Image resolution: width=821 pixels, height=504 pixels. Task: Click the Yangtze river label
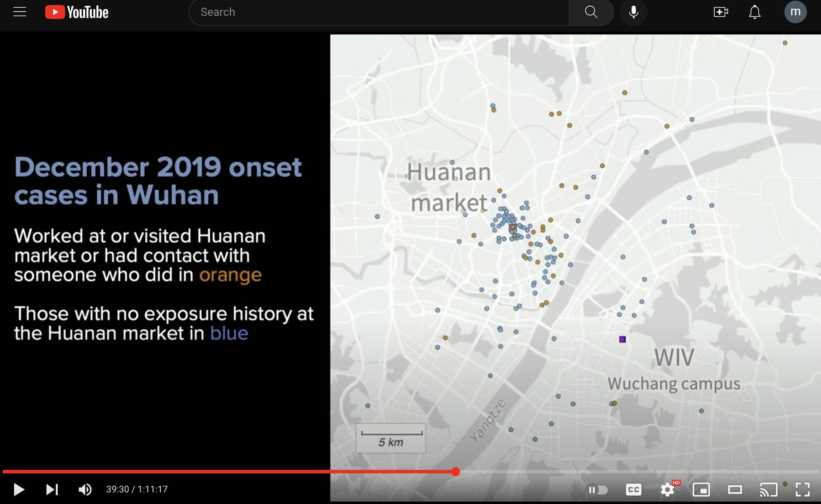[487, 420]
